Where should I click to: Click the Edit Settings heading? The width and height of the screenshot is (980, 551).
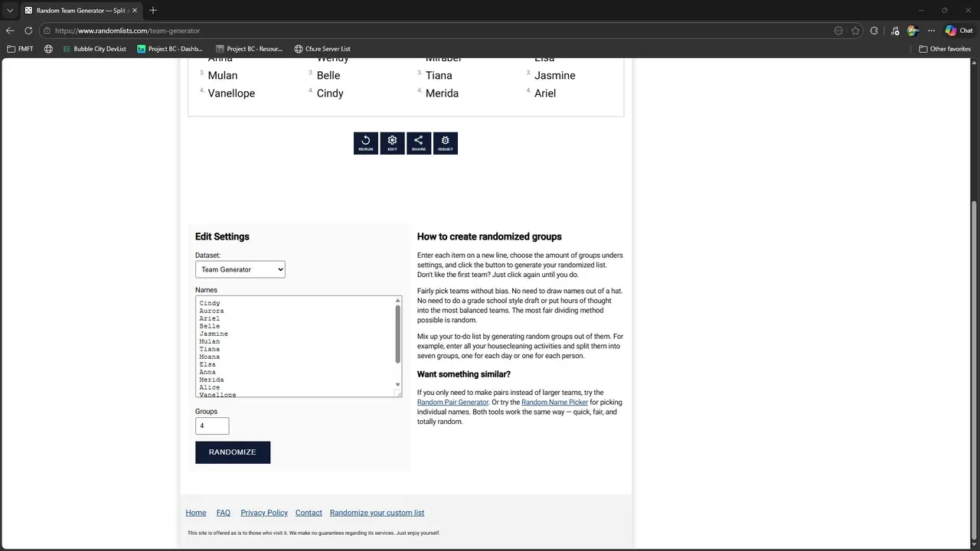click(222, 236)
